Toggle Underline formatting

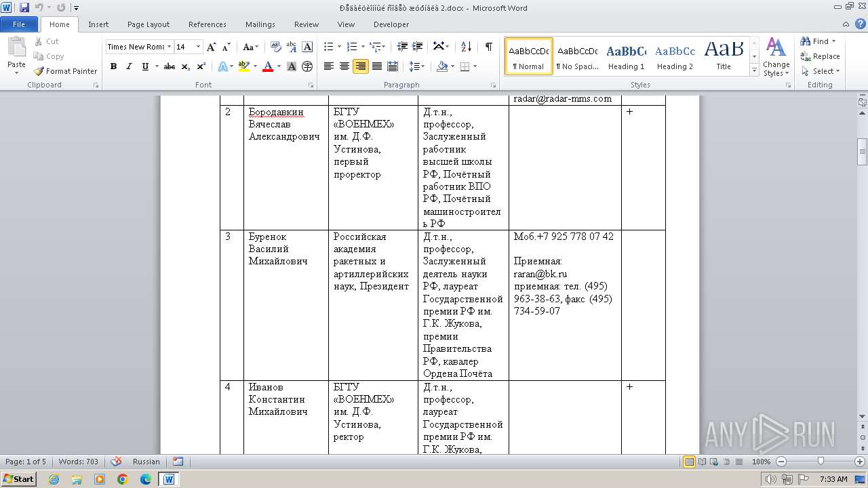145,66
